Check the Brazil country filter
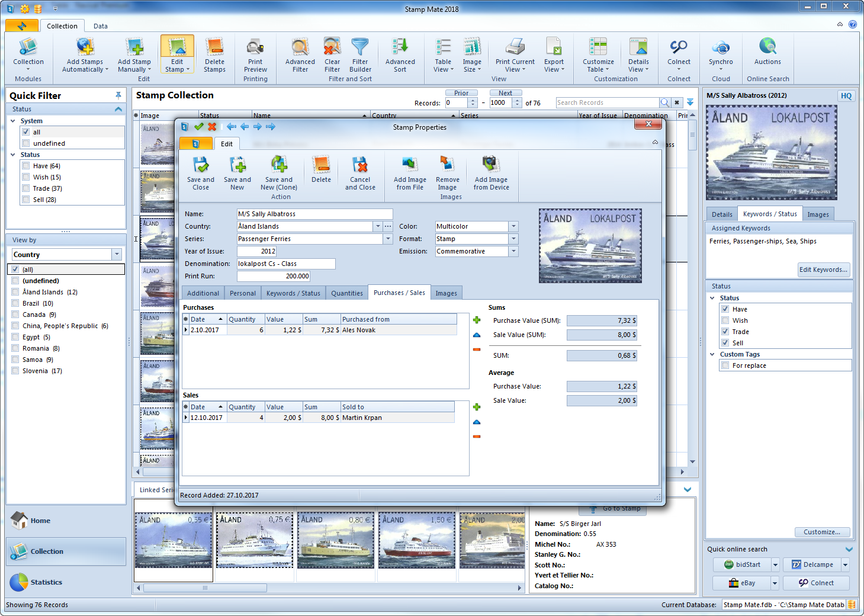 coord(15,303)
